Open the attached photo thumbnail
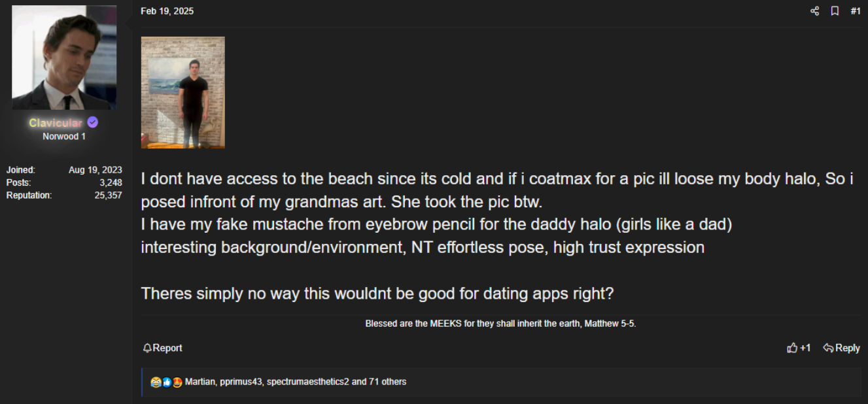 click(x=183, y=92)
